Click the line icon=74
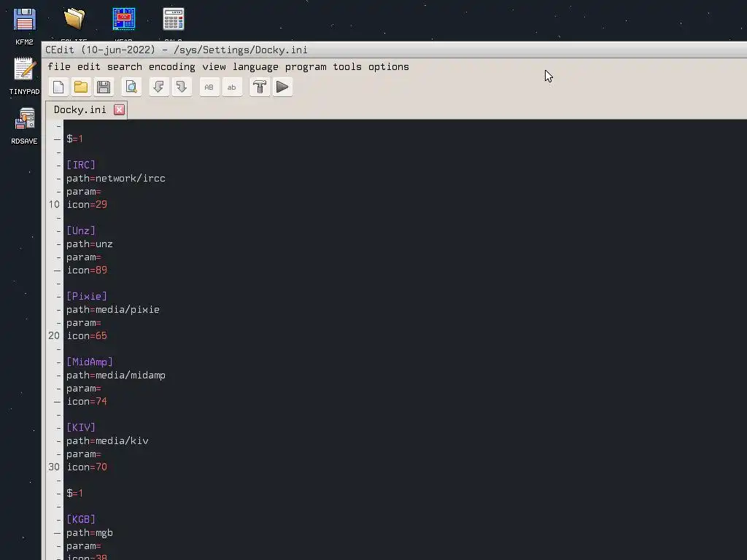Image resolution: width=747 pixels, height=560 pixels. pyautogui.click(x=87, y=402)
